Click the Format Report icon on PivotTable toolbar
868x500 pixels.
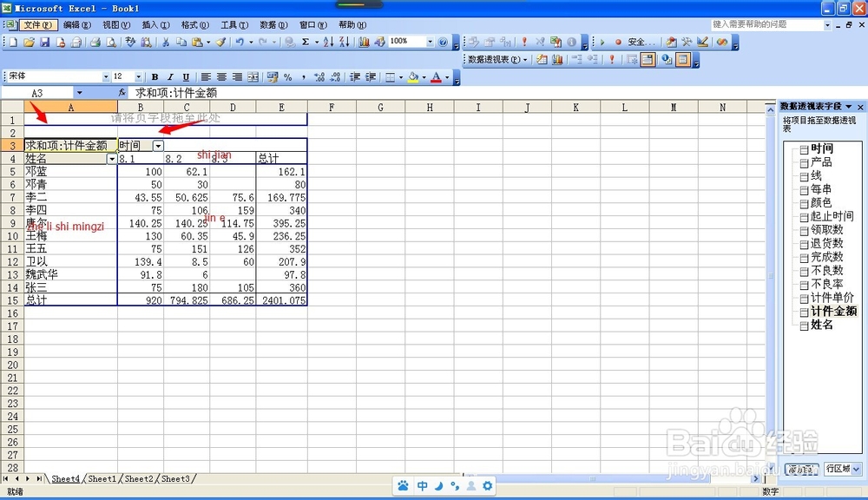[542, 59]
